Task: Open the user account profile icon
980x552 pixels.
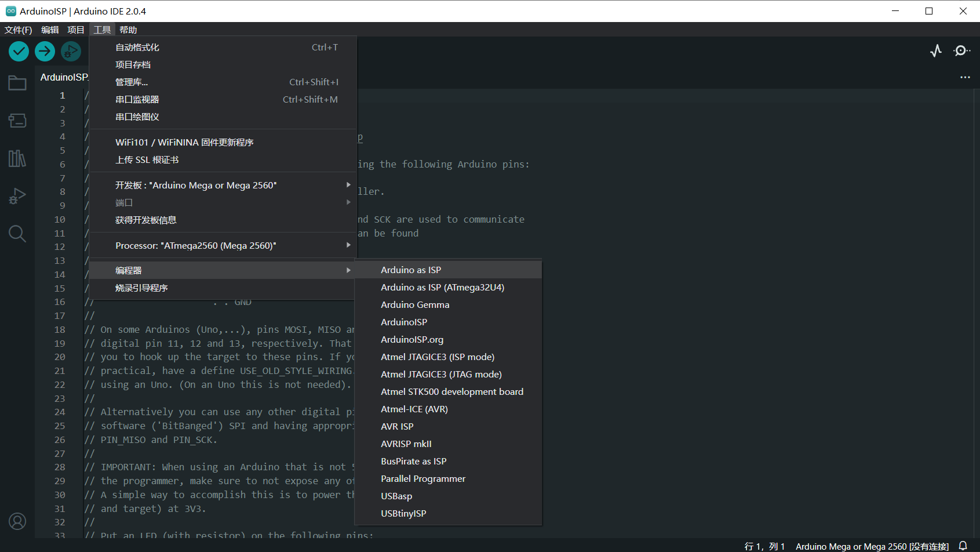Action: [x=17, y=522]
